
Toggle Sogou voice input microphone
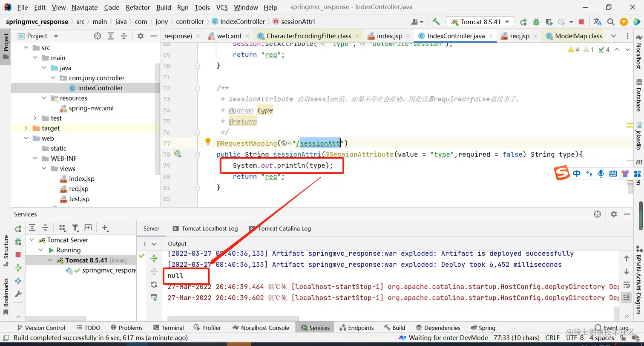(x=601, y=173)
